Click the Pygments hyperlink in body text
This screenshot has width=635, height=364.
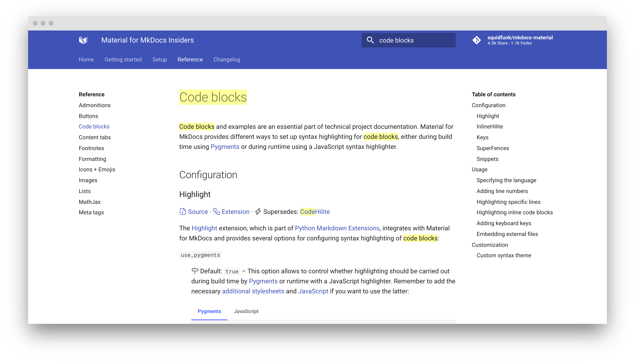225,147
